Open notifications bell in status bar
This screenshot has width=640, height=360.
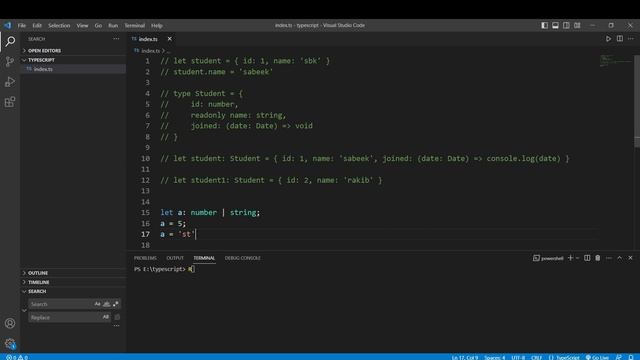(x=631, y=357)
